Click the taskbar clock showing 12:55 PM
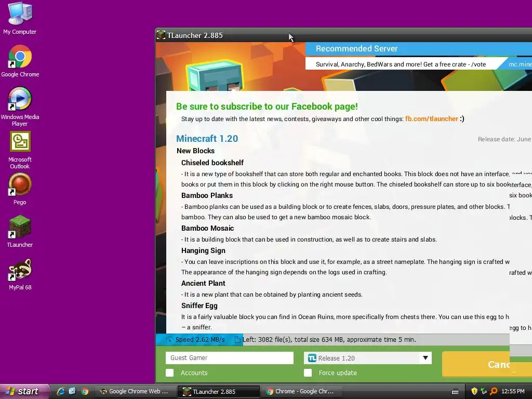The image size is (532, 399). 513,391
